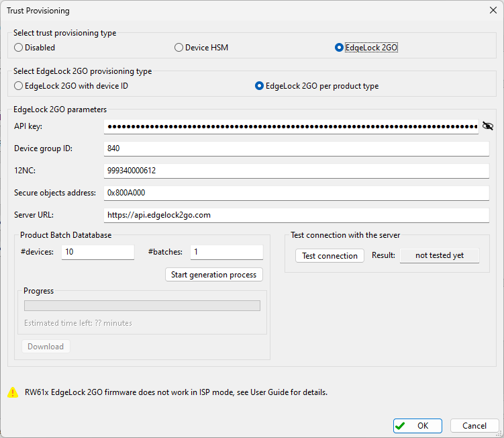504x438 pixels.
Task: Click the #batches number field
Action: (x=226, y=252)
